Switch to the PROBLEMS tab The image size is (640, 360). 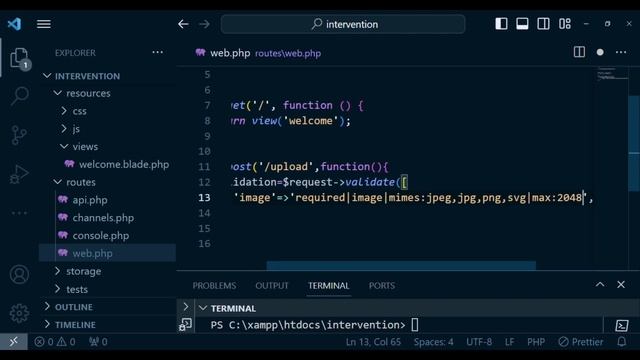pyautogui.click(x=214, y=286)
